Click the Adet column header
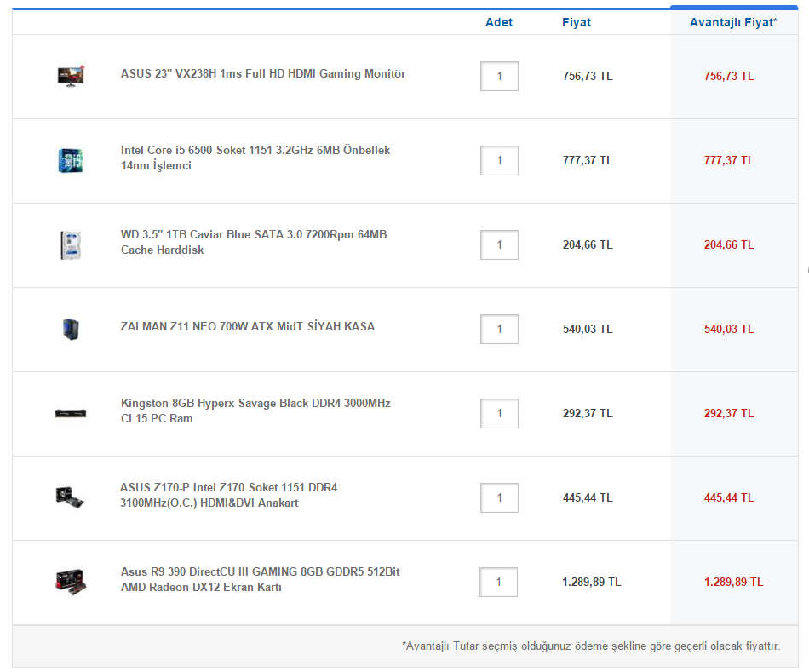Screen dimensions: 809x672 [x=499, y=22]
